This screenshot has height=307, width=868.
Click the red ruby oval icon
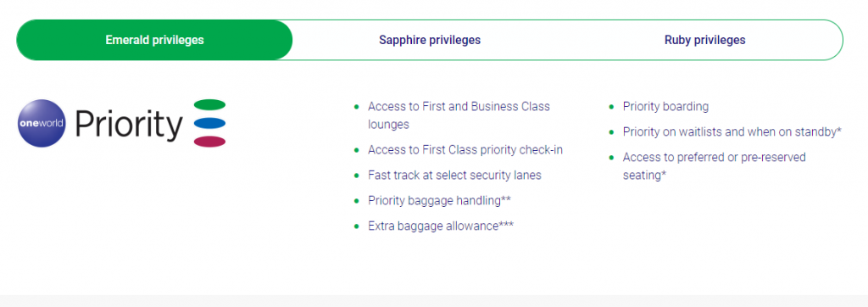210,142
